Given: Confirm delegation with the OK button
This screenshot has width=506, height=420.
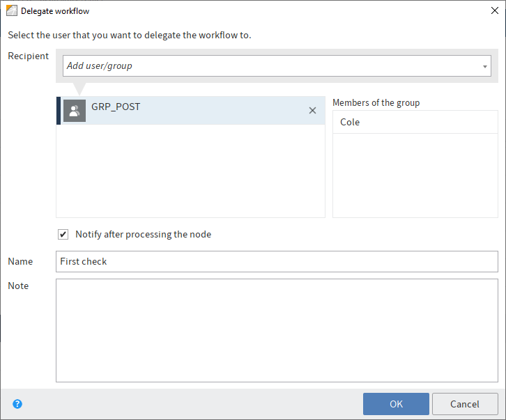Looking at the screenshot, I should coord(396,404).
